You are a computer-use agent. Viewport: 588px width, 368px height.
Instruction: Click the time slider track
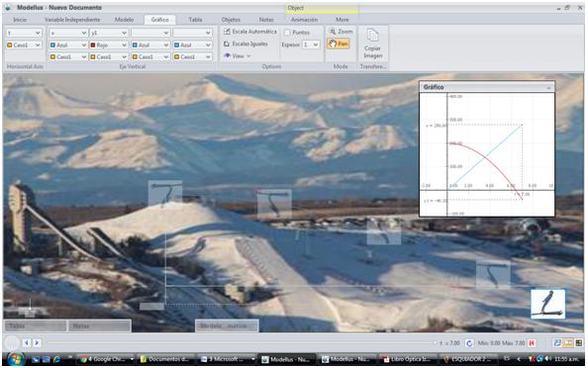tap(240, 343)
